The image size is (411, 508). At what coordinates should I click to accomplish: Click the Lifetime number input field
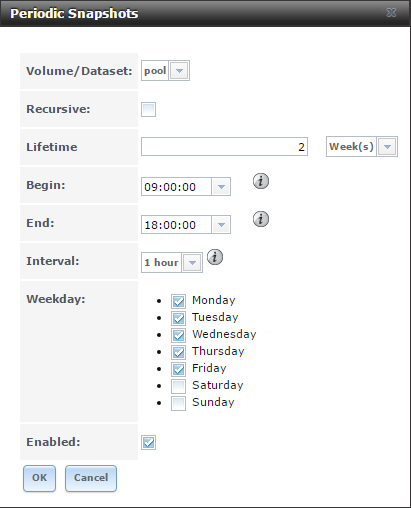click(x=224, y=147)
